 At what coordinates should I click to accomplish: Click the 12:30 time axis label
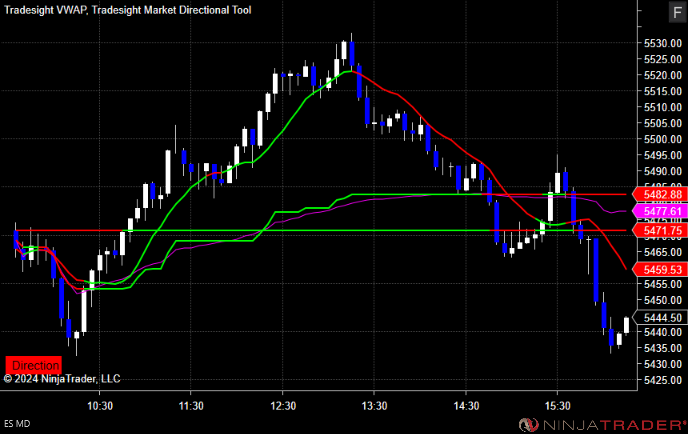point(283,406)
